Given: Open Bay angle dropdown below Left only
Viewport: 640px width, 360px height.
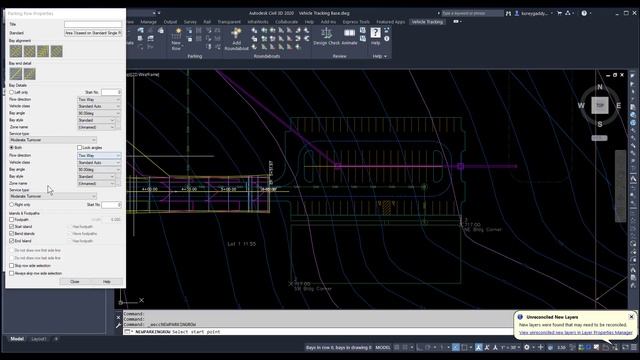Looking at the screenshot, I should point(99,113).
